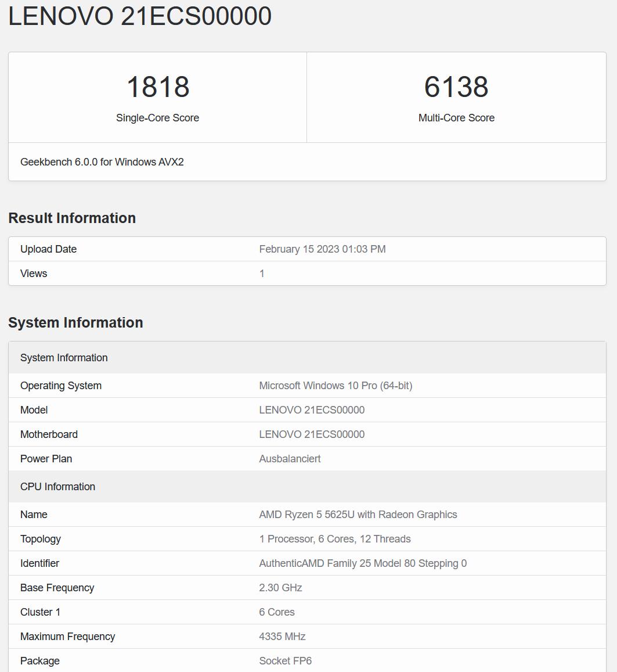
Task: Click the Result Information heading
Action: 72,218
